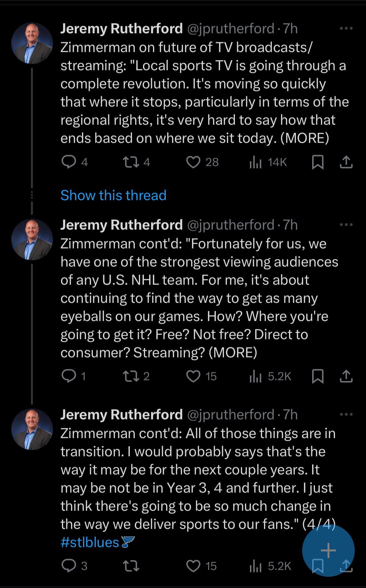Like the tweet with 28 likes
The image size is (366, 588).
[193, 162]
